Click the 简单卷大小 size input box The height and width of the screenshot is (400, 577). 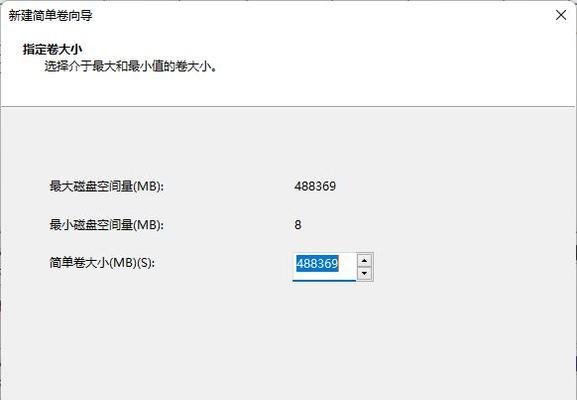pos(325,267)
